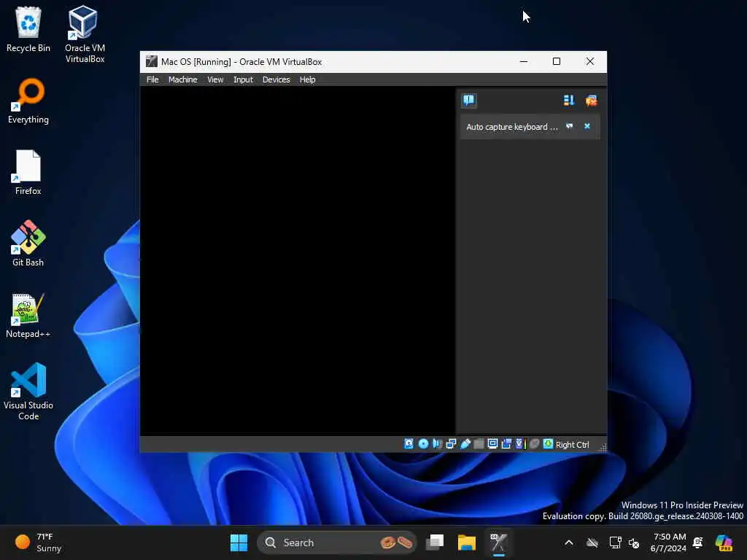
Task: Open the clock showing 7:50 AM
Action: click(x=668, y=542)
